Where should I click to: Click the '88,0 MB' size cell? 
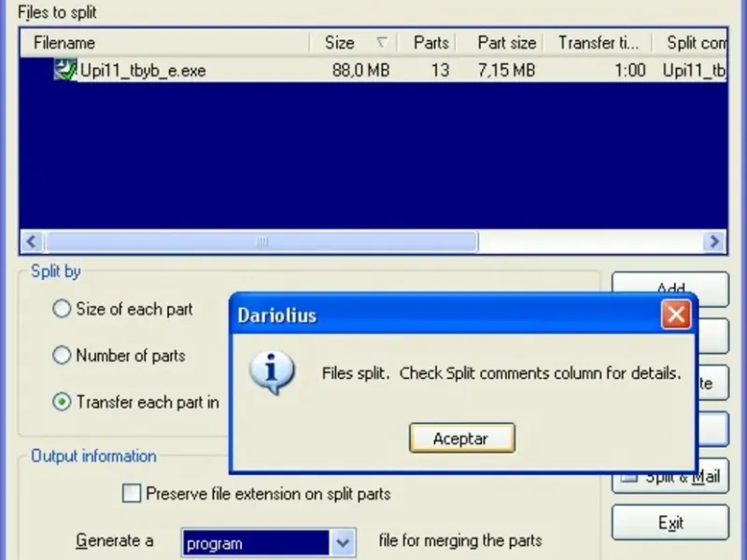pyautogui.click(x=360, y=71)
